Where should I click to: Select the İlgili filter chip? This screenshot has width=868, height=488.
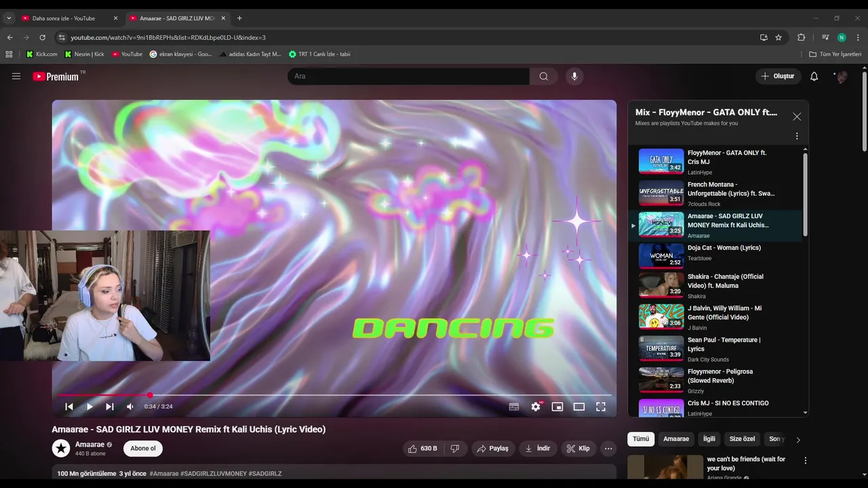click(709, 439)
